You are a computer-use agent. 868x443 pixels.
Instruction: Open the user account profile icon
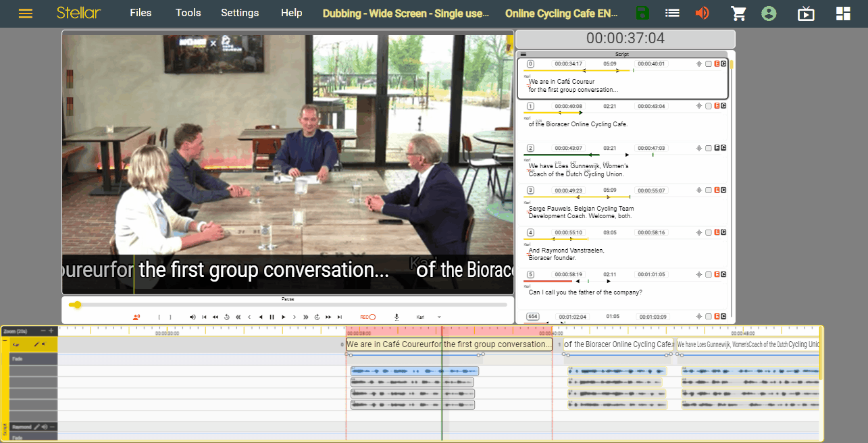(768, 13)
